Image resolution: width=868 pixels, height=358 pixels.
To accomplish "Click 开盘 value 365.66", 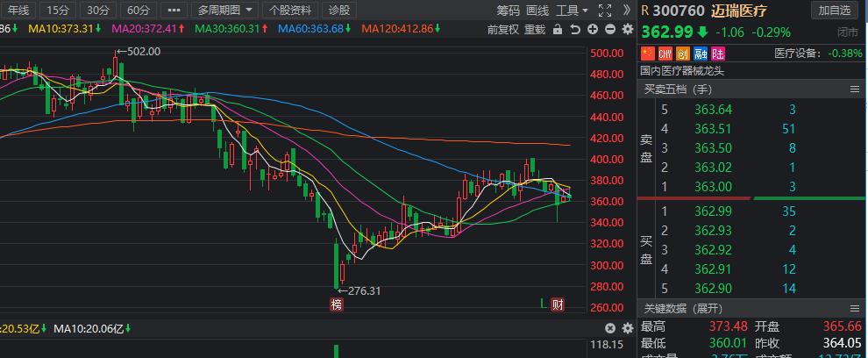I will point(843,327).
